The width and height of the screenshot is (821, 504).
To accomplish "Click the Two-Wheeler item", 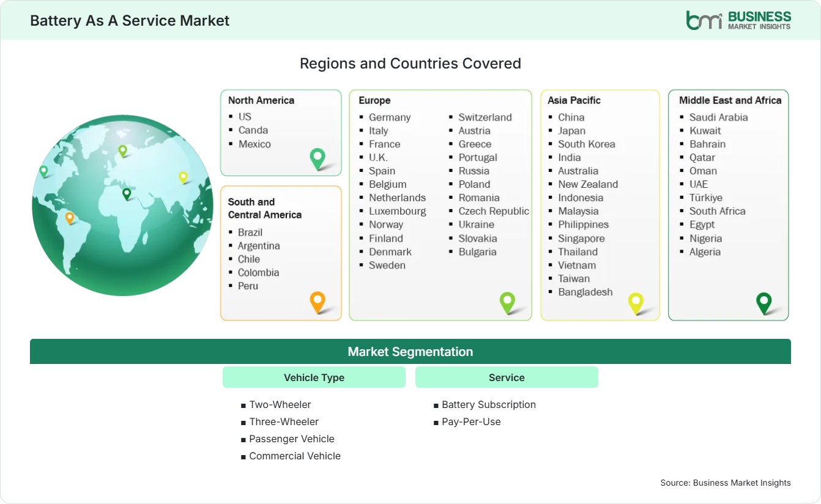I will coord(280,404).
